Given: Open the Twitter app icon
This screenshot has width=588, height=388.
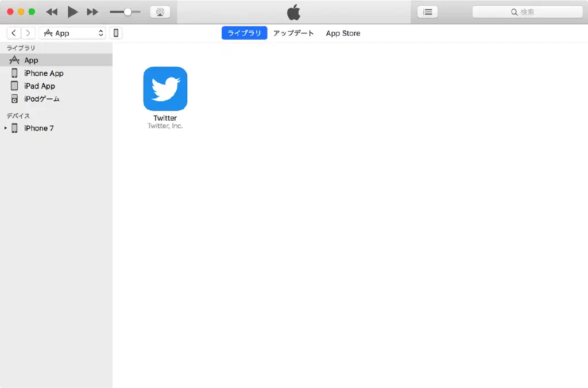Looking at the screenshot, I should click(x=165, y=89).
